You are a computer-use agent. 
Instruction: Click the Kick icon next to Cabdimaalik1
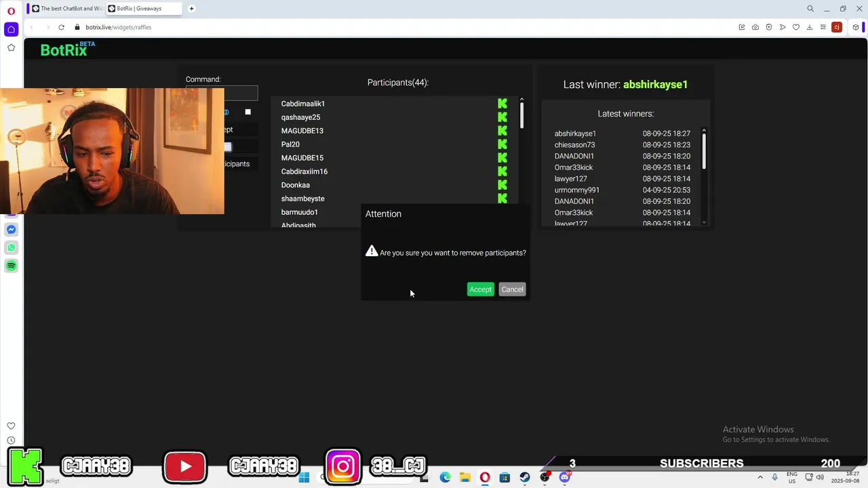502,104
